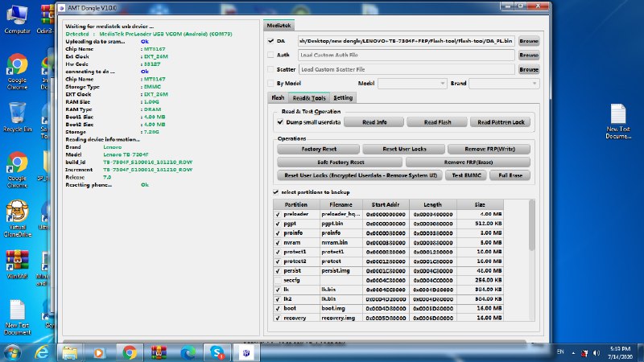Screen dimensions: 644x362
Task: Uncheck the boot partition checkbox
Action: pyautogui.click(x=278, y=309)
